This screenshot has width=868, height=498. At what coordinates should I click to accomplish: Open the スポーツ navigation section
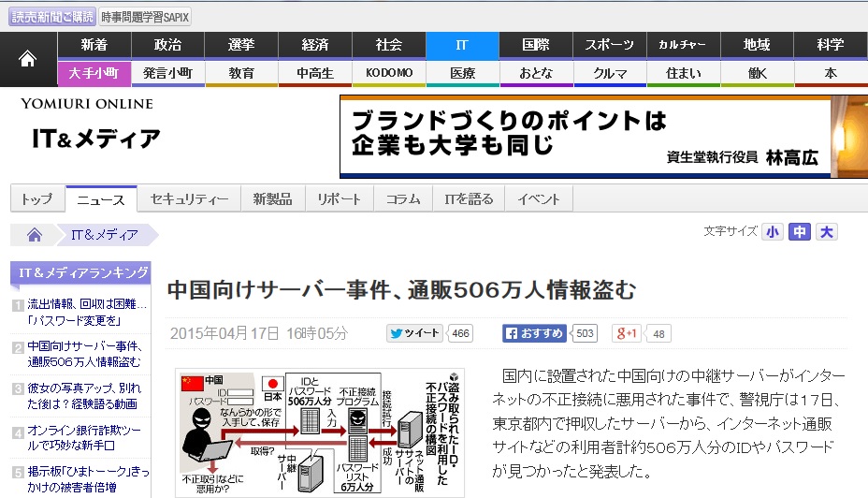click(x=610, y=45)
